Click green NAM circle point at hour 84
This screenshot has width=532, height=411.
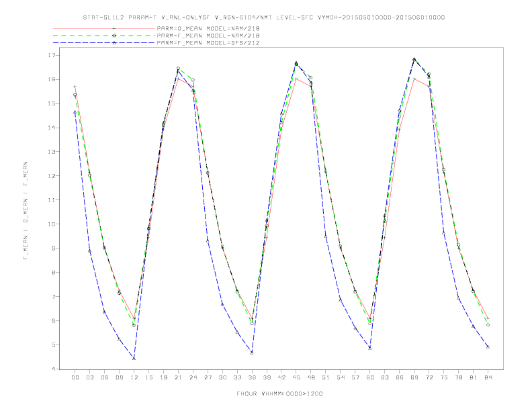coord(488,325)
